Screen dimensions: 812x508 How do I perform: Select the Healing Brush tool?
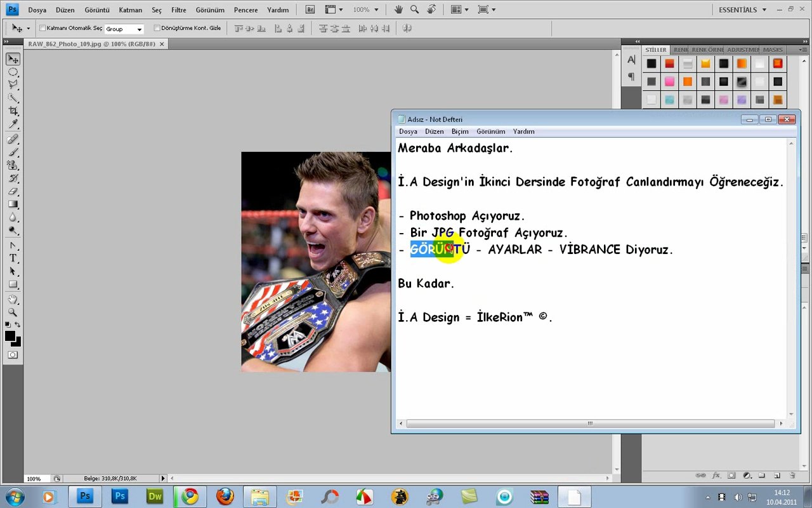pyautogui.click(x=13, y=139)
